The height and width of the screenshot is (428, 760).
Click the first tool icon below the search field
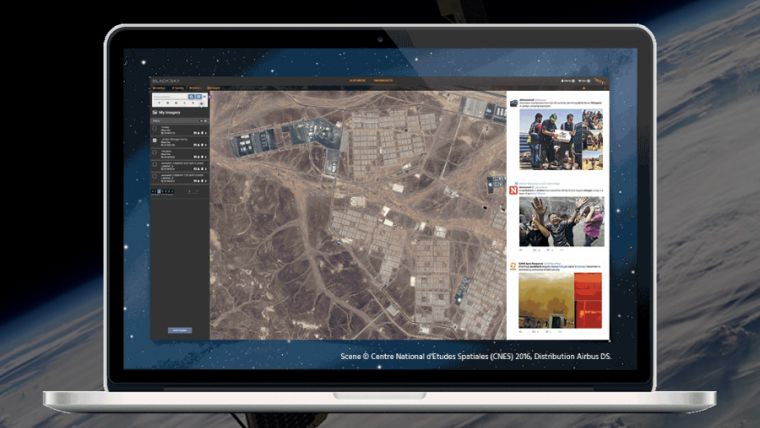point(159,103)
